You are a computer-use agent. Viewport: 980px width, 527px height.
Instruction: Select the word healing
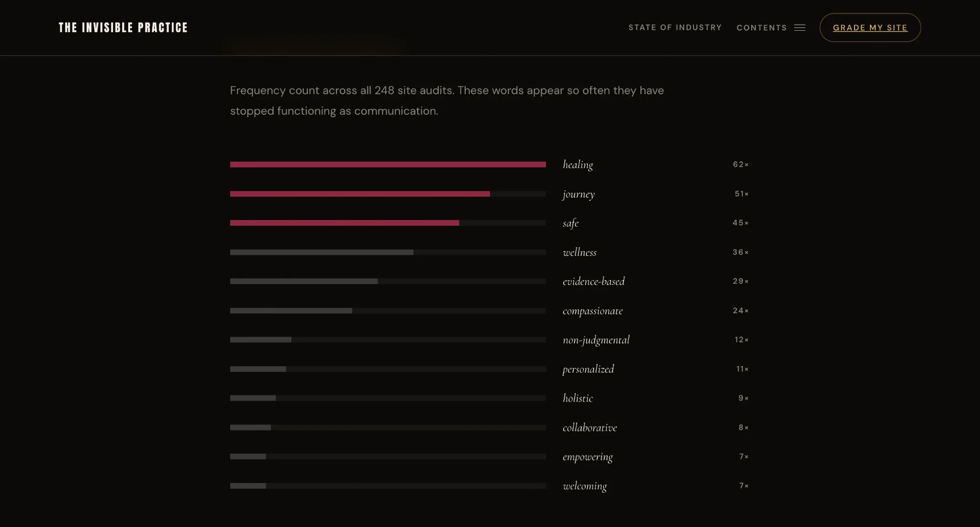coord(578,165)
